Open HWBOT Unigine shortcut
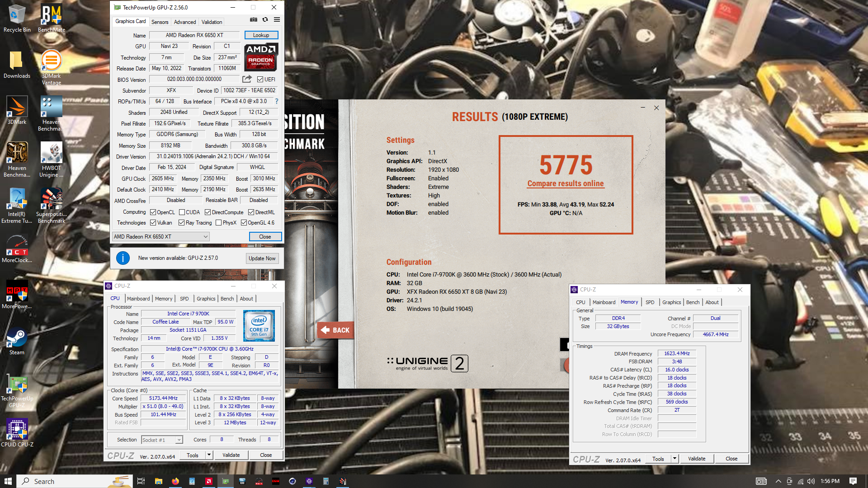Viewport: 868px width, 488px height. [x=51, y=160]
